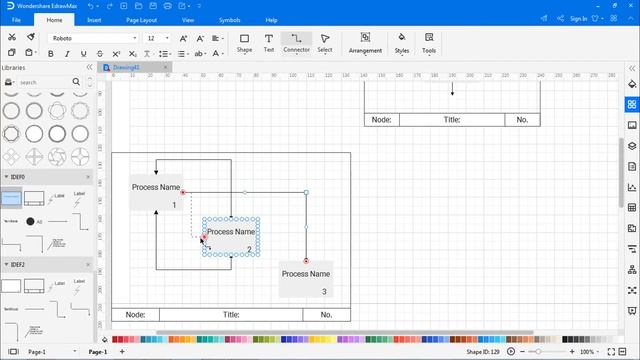Collapse the Libraries panel with double chevron
The image size is (640, 360).
pos(89,67)
